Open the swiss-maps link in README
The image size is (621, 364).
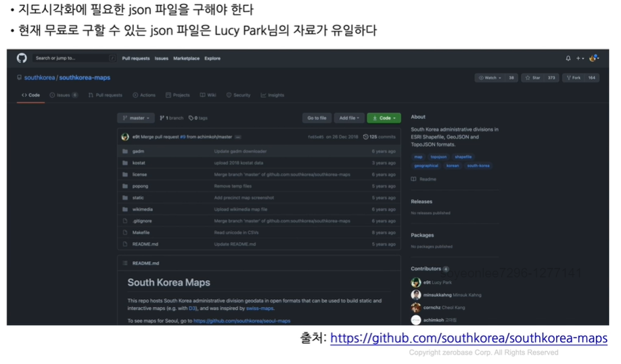click(x=259, y=308)
